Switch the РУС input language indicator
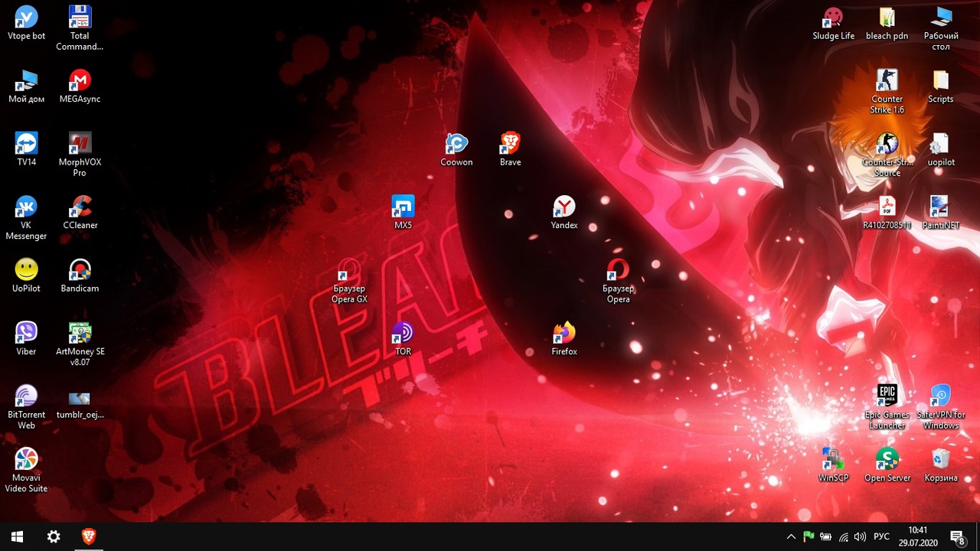The height and width of the screenshot is (551, 980). click(x=881, y=536)
